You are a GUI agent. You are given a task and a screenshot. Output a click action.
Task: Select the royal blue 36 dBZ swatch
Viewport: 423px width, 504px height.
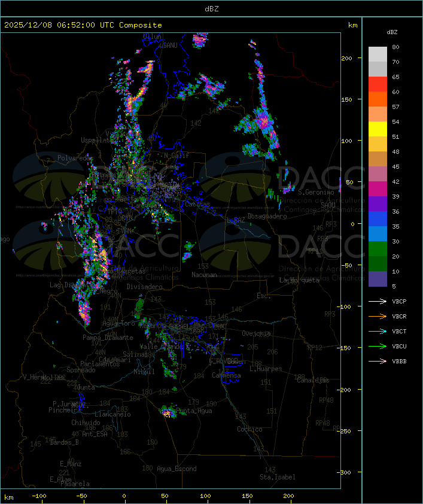click(x=378, y=218)
